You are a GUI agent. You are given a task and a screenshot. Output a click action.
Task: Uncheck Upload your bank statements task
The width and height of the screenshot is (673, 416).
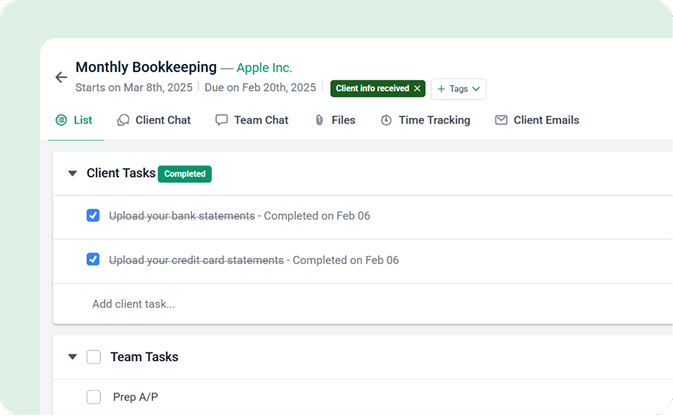coord(93,216)
